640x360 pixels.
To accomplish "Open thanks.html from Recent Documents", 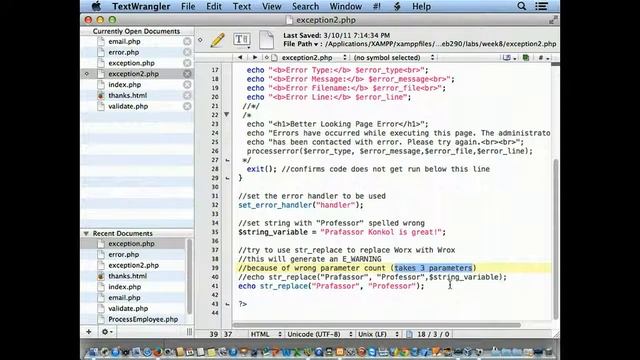I will 127,276.
